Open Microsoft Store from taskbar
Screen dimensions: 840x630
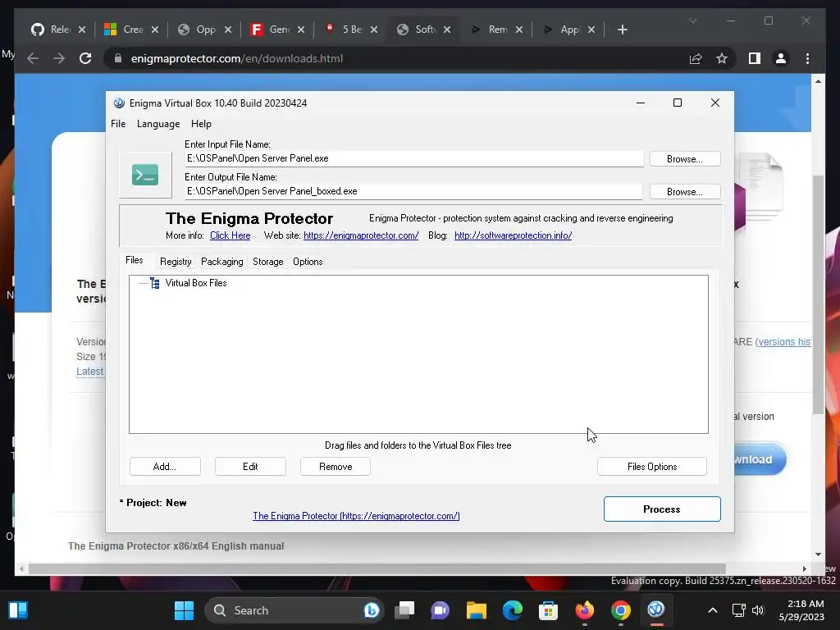pos(548,610)
